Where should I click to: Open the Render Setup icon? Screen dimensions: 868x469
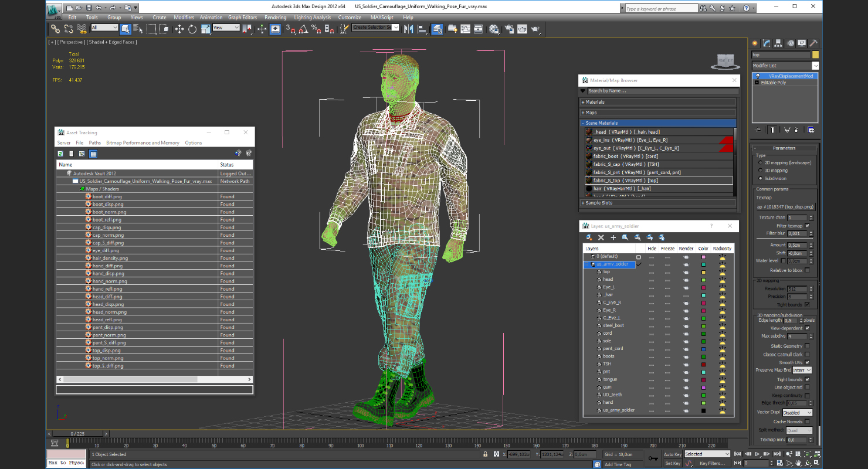tap(509, 29)
